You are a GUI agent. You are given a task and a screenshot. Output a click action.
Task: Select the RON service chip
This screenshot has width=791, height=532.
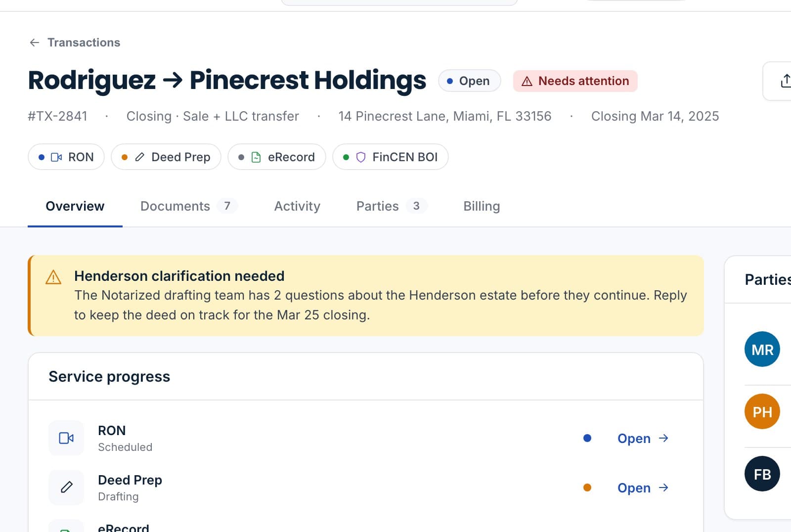(x=66, y=157)
